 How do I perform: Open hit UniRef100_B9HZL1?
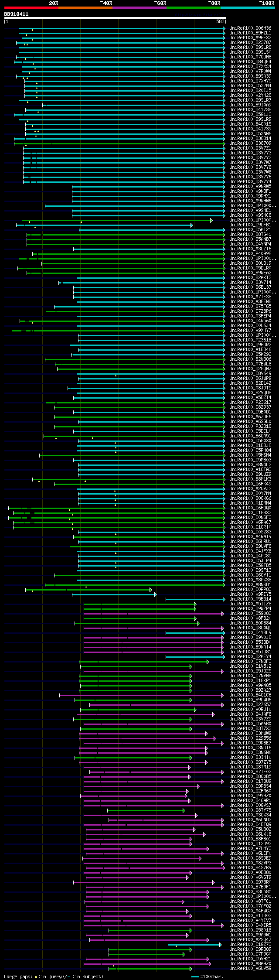(250, 33)
